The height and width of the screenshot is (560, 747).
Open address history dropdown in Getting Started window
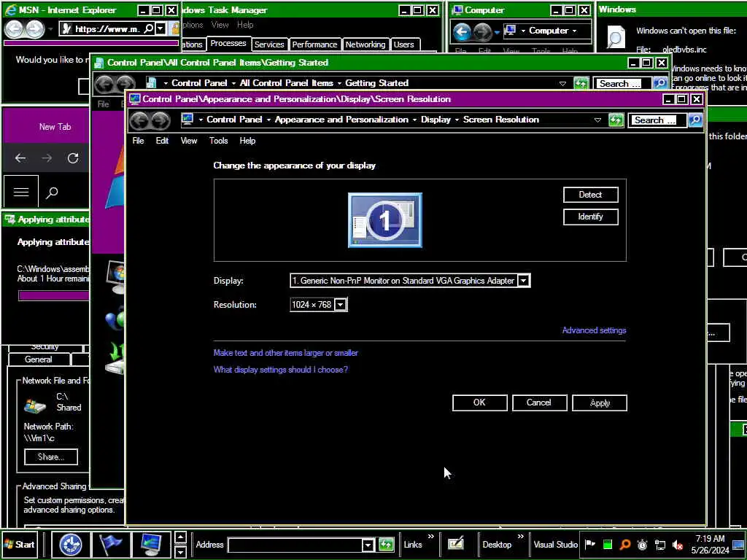pos(562,83)
